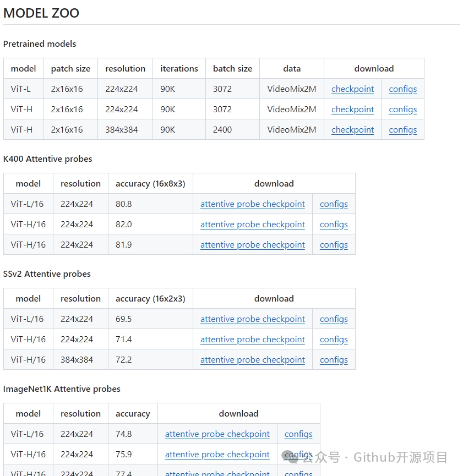The width and height of the screenshot is (463, 476).
Task: Open configs in the SSv2 71.4 accuracy row
Action: pos(334,340)
